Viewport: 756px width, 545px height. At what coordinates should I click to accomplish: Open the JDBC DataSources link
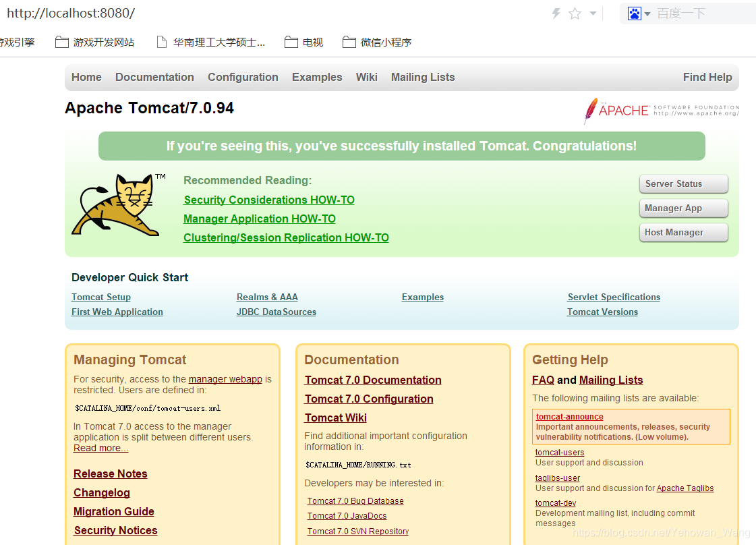(x=277, y=312)
